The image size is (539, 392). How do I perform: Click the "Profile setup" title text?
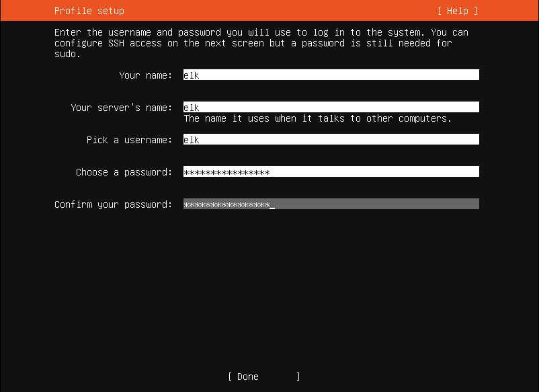pyautogui.click(x=89, y=11)
